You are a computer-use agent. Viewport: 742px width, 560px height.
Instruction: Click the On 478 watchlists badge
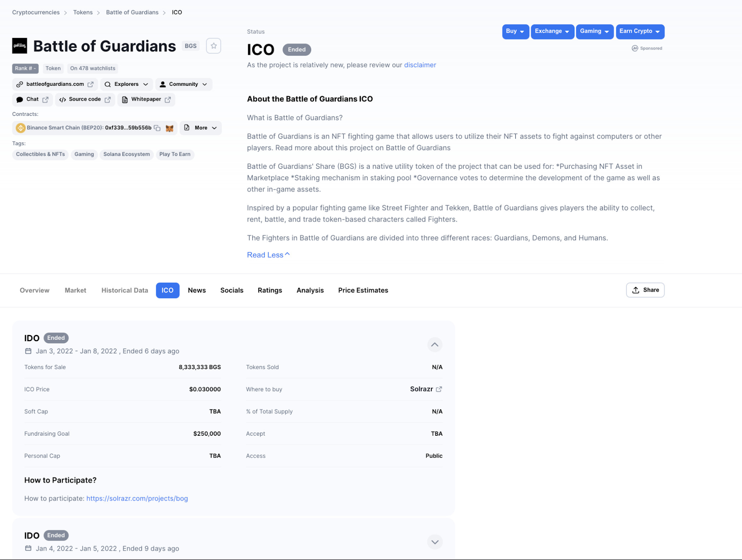point(93,69)
